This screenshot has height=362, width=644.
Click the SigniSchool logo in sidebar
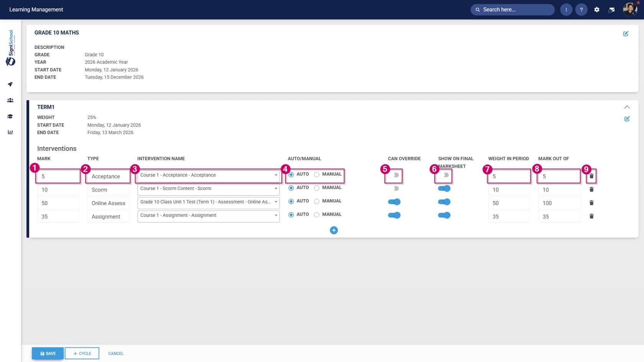point(11,48)
